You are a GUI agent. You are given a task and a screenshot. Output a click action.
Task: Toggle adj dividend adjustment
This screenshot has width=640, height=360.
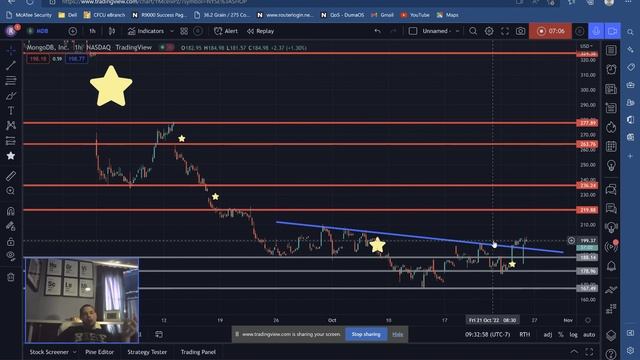[x=548, y=334]
